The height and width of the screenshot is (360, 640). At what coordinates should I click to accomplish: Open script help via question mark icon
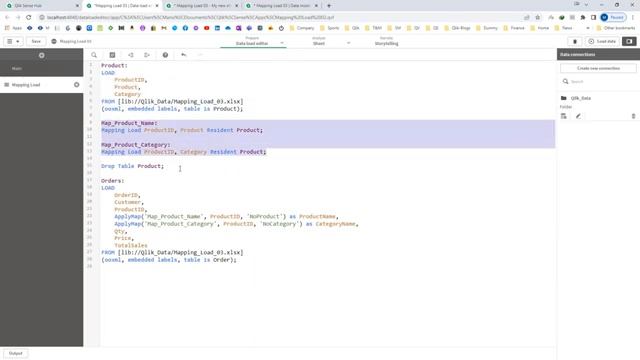165,55
